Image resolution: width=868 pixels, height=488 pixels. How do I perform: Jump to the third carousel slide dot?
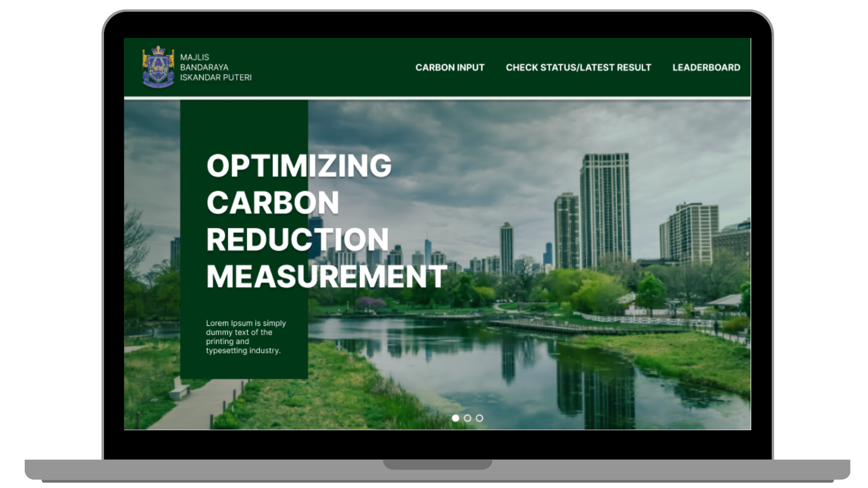(480, 418)
